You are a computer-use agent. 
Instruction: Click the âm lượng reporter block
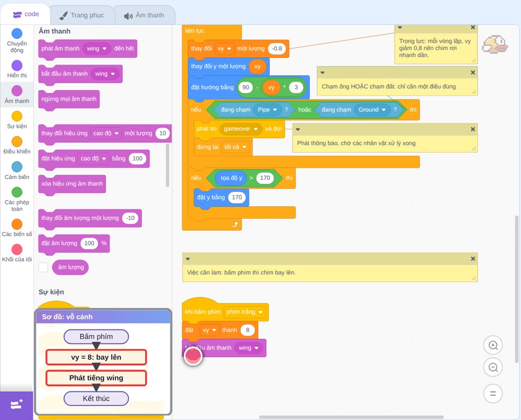tap(70, 267)
